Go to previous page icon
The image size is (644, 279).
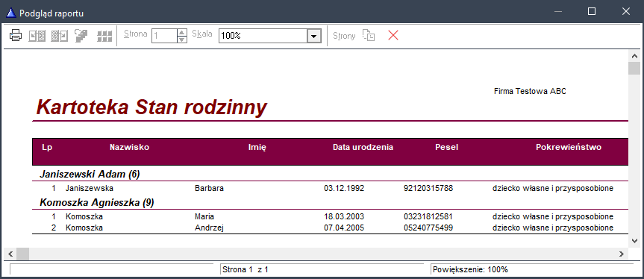(x=37, y=36)
